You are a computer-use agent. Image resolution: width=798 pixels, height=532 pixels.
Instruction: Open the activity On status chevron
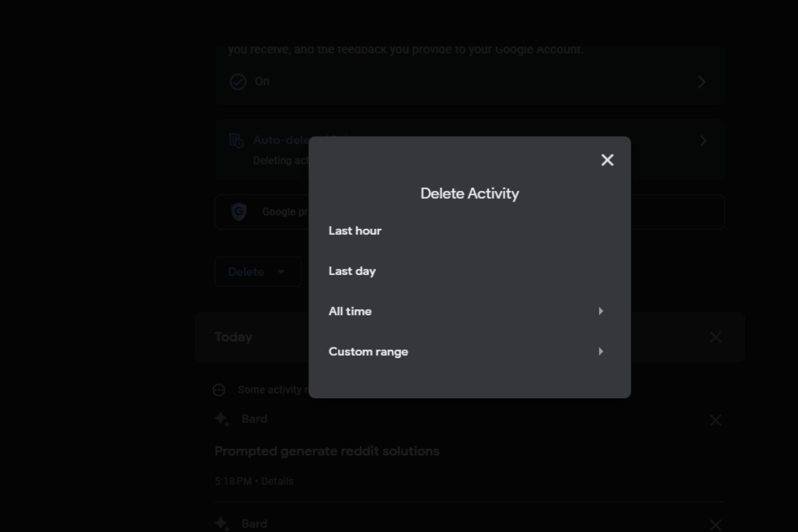702,82
